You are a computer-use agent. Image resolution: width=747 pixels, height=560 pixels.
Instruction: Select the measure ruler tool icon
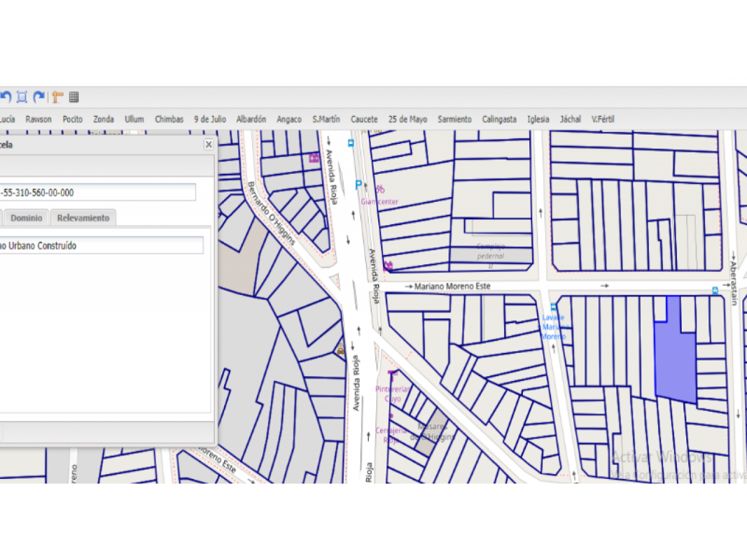coord(57,97)
